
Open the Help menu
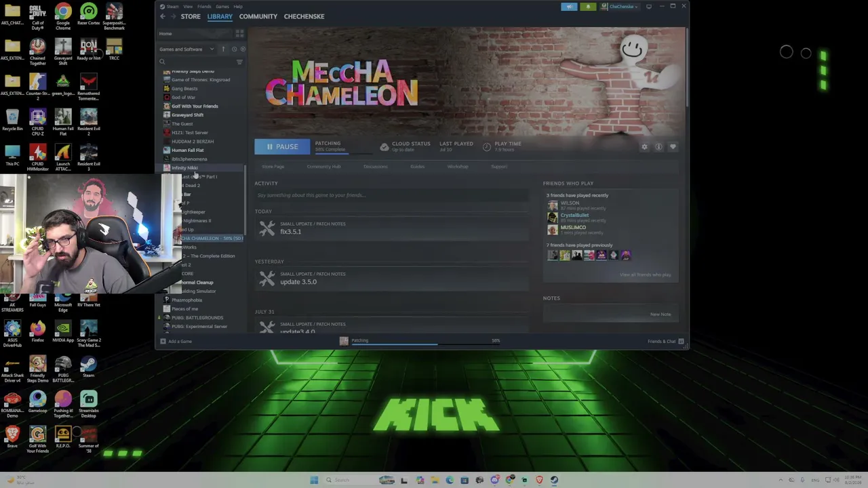(238, 7)
